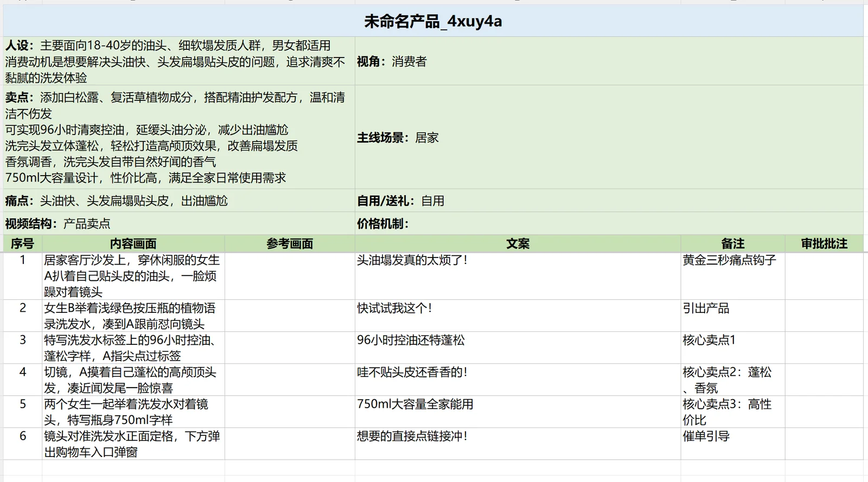The width and height of the screenshot is (868, 482).
Task: Select the note cell 核心卖点2：蓬松、香氛
Action: coord(733,380)
